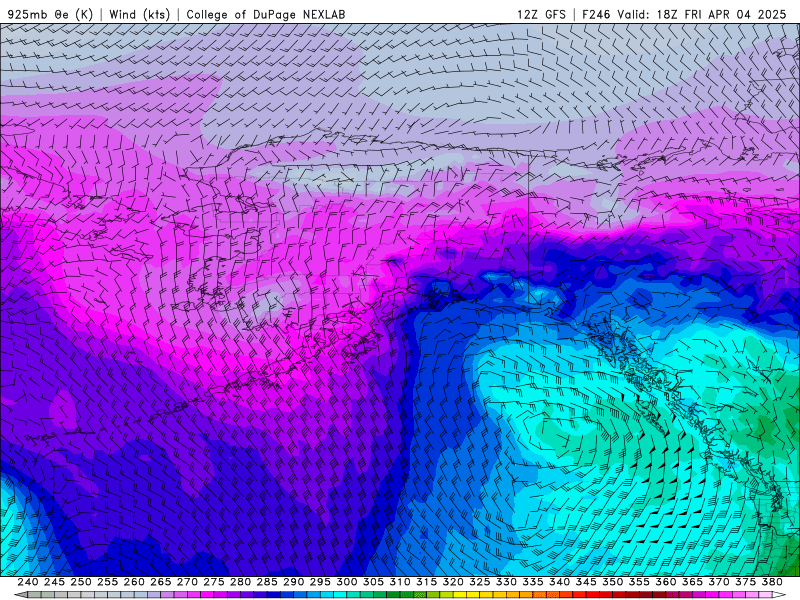Click the 295 legend value
This screenshot has width=800, height=600.
coord(320,582)
